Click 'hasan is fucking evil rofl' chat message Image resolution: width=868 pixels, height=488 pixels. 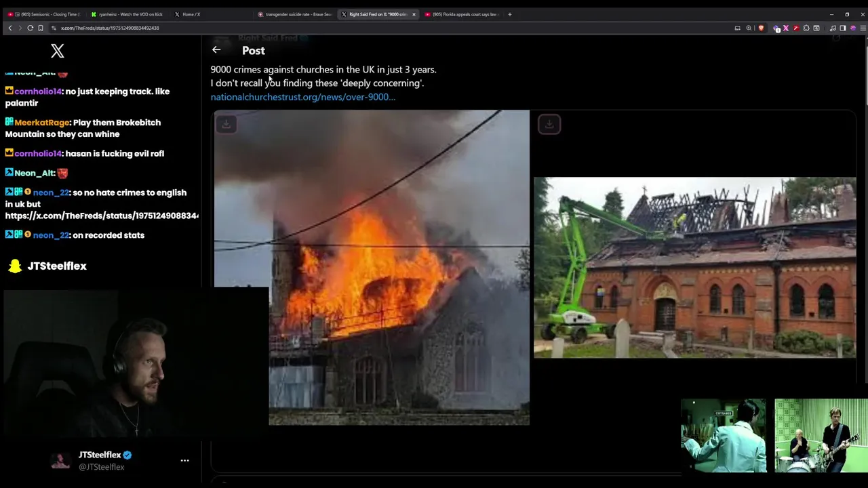click(114, 154)
